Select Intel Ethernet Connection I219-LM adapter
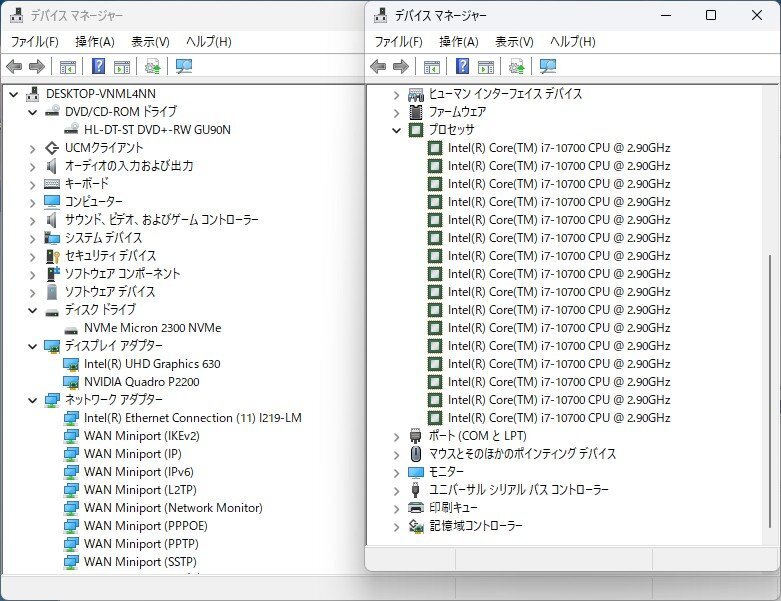The height and width of the screenshot is (601, 781). (x=192, y=418)
